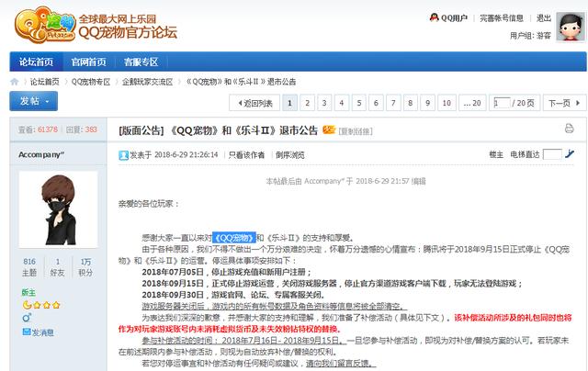Open 1万 积分 stats link

[85, 267]
